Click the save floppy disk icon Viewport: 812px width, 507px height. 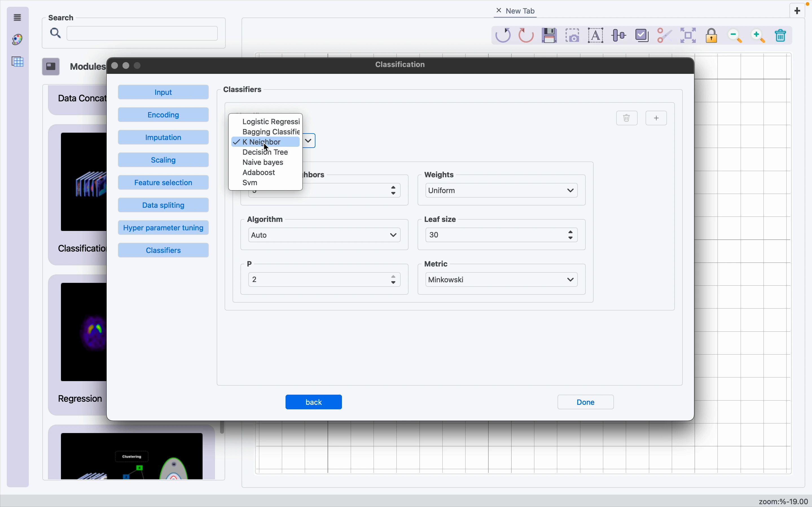point(550,36)
